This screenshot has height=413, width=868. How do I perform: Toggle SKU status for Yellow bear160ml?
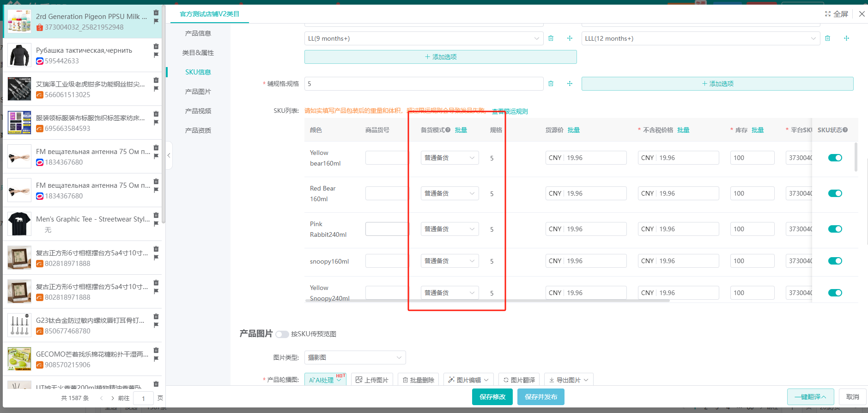pos(835,158)
